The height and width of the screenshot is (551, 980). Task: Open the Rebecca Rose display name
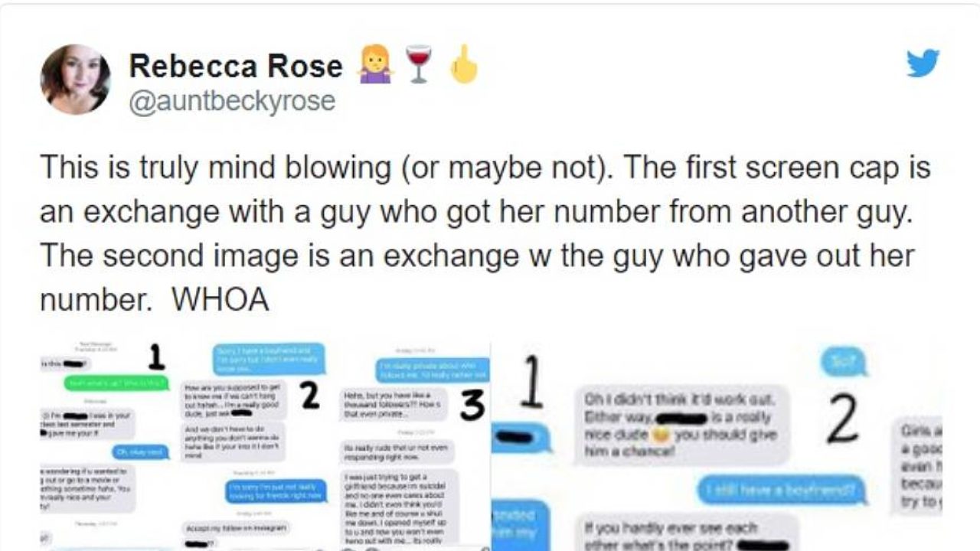[x=236, y=66]
